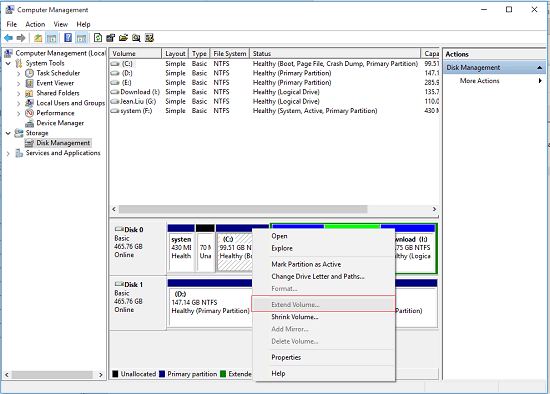Toggle Show/Hide Console Tree toolbar icon
550x394 pixels.
coord(52,38)
